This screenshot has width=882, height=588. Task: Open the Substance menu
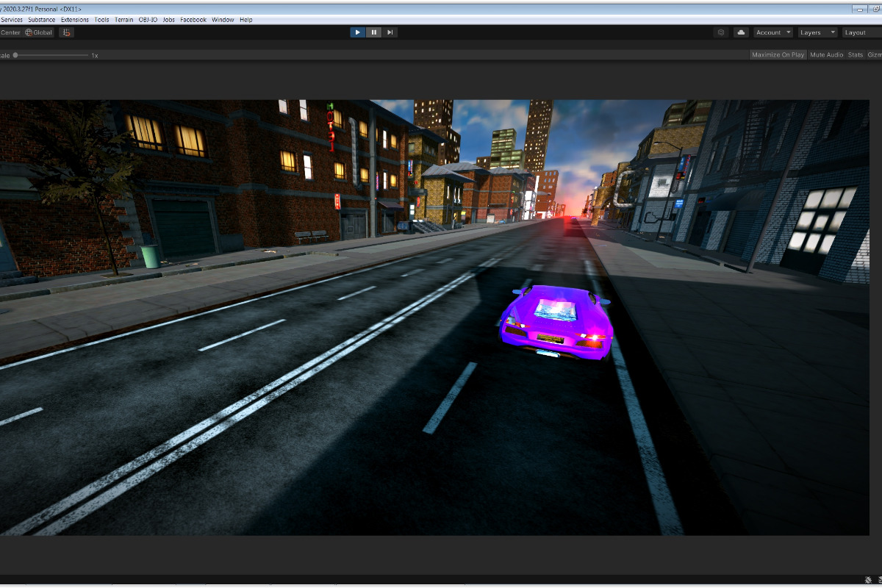point(41,20)
